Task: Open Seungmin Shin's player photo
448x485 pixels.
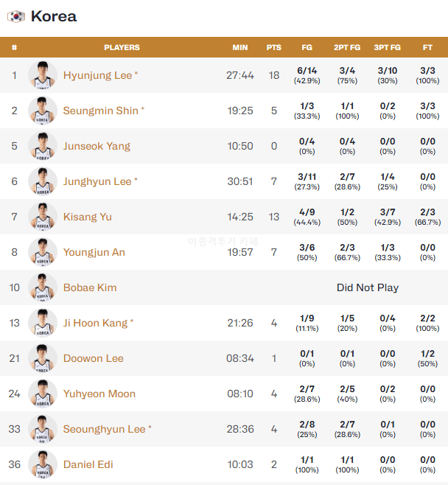Action: (43, 111)
